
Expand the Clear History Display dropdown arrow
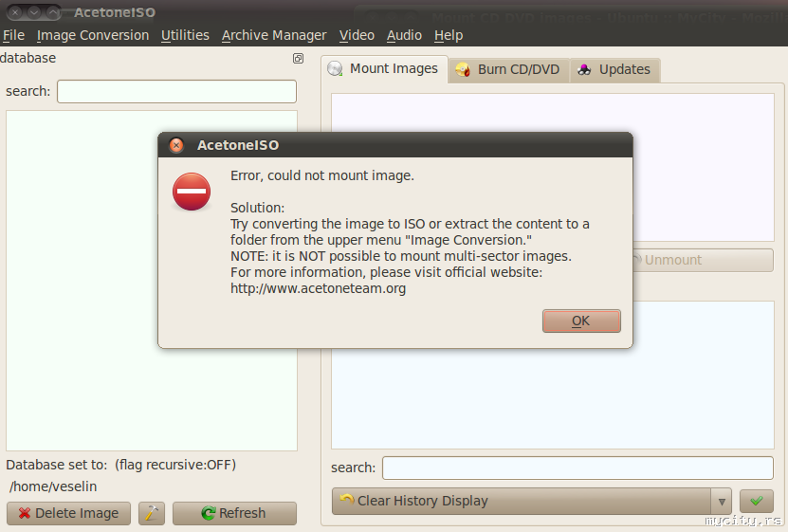point(722,502)
